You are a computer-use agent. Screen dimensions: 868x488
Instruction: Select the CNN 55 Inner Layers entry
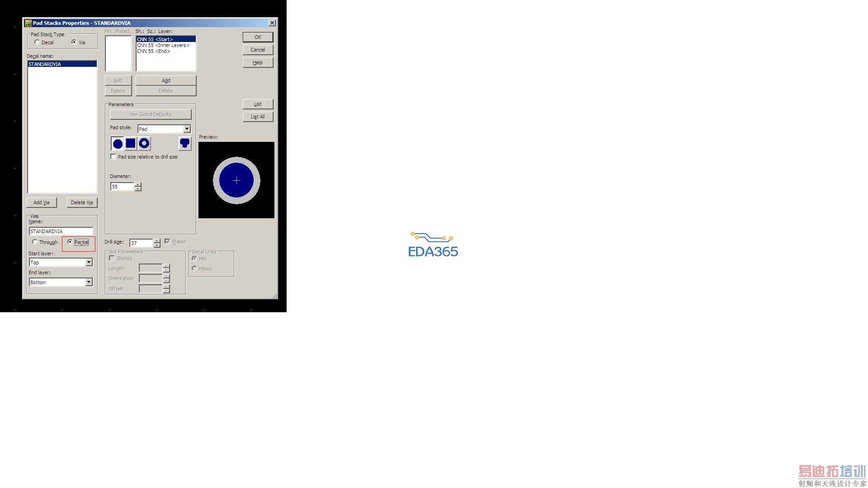(163, 45)
